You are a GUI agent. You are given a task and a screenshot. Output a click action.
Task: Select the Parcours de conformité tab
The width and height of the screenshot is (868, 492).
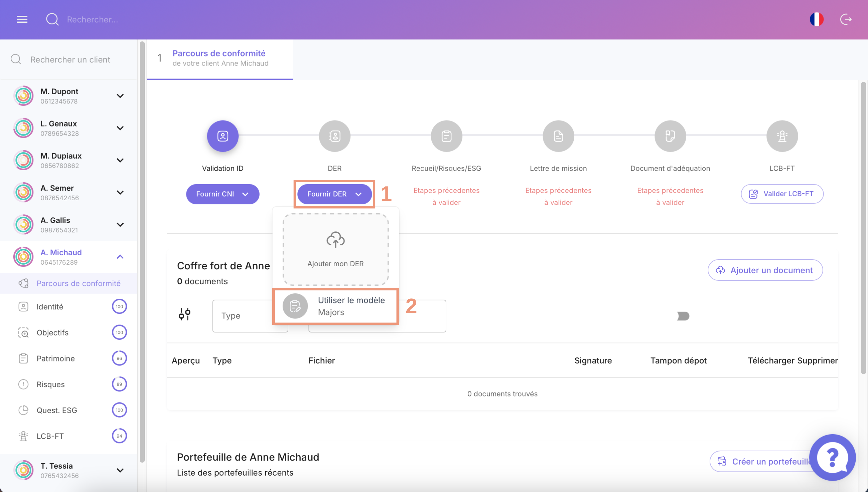click(x=220, y=58)
